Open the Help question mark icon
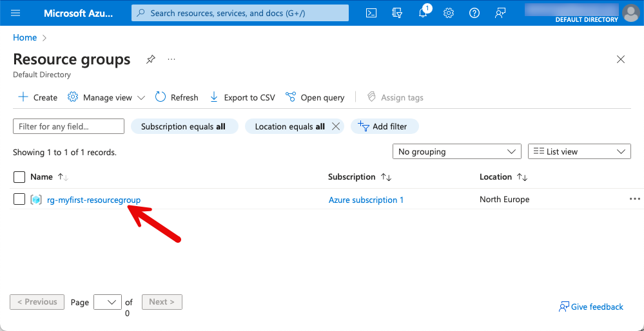Screen dimensions: 644x331 click(474, 13)
